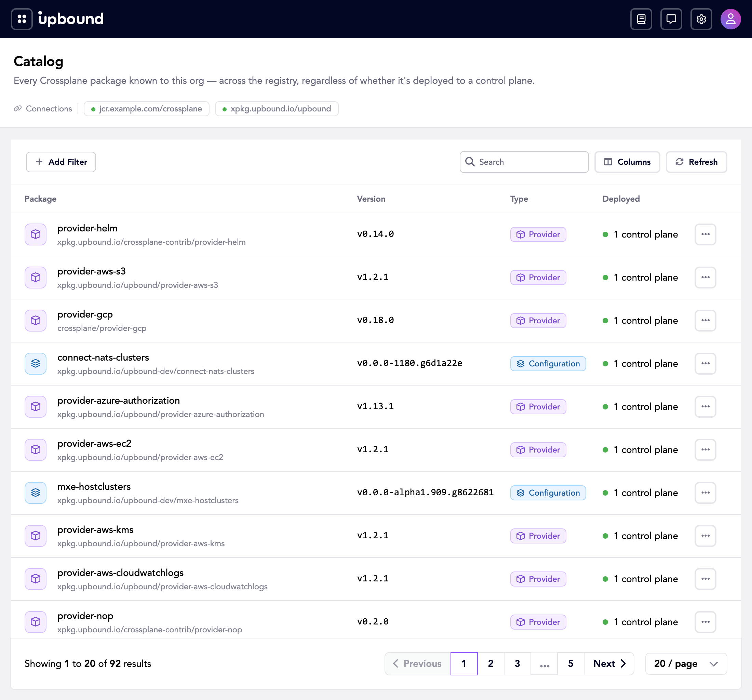
Task: Open more actions for mxe-hostclusters
Action: (x=706, y=493)
